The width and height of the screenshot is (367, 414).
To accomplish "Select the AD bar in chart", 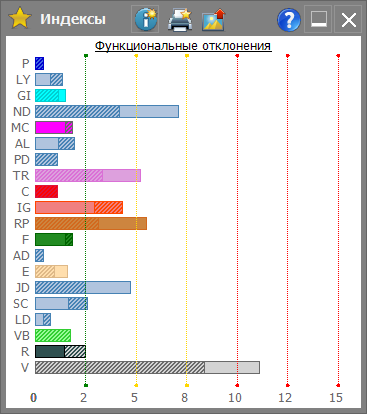I will [39, 256].
